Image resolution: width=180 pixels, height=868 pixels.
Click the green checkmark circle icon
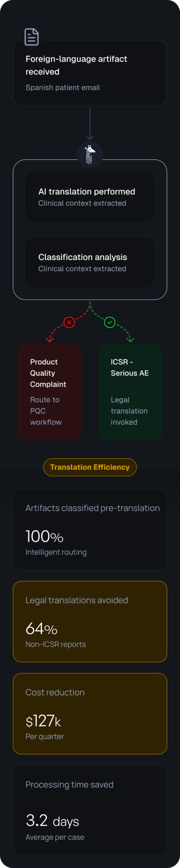coord(109,322)
